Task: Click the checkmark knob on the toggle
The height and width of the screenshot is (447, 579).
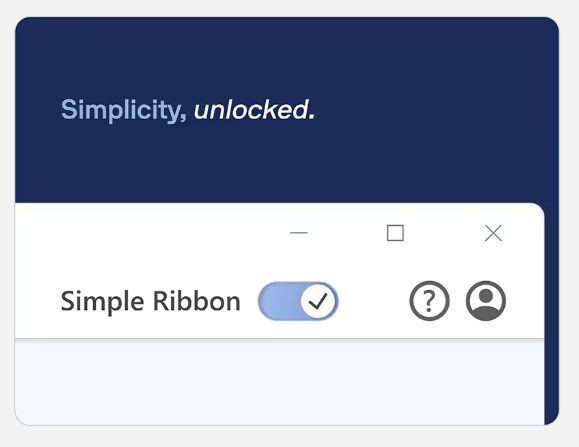Action: pos(318,301)
